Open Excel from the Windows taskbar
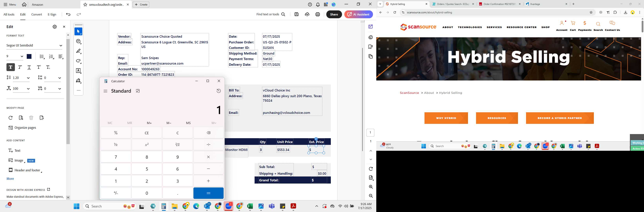 (x=250, y=206)
